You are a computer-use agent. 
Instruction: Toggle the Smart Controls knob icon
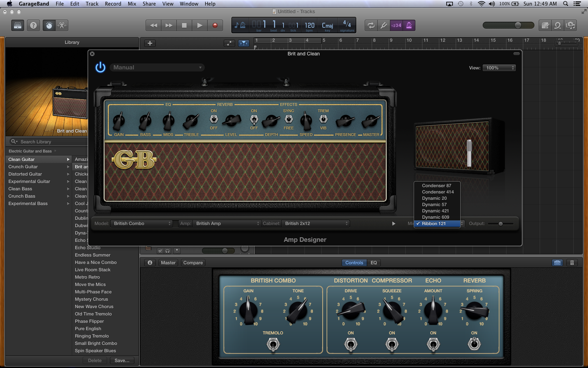(x=49, y=25)
